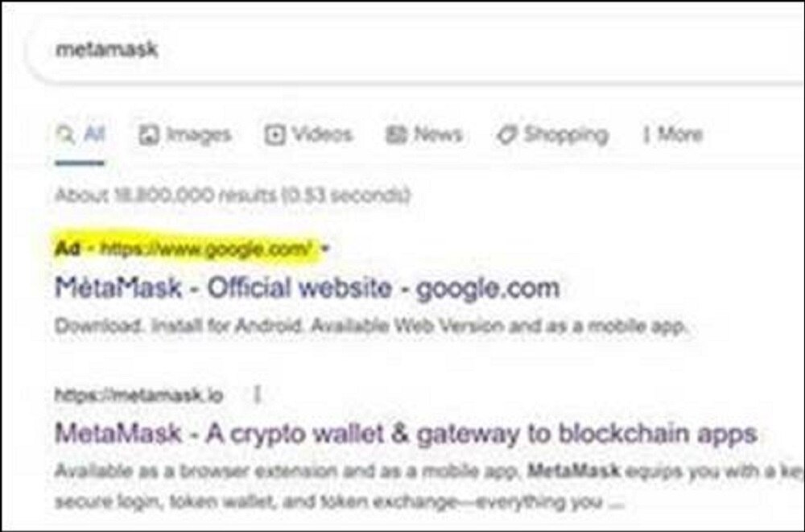Click the https://metamask.io URL text
The width and height of the screenshot is (805, 532).
pos(138,395)
